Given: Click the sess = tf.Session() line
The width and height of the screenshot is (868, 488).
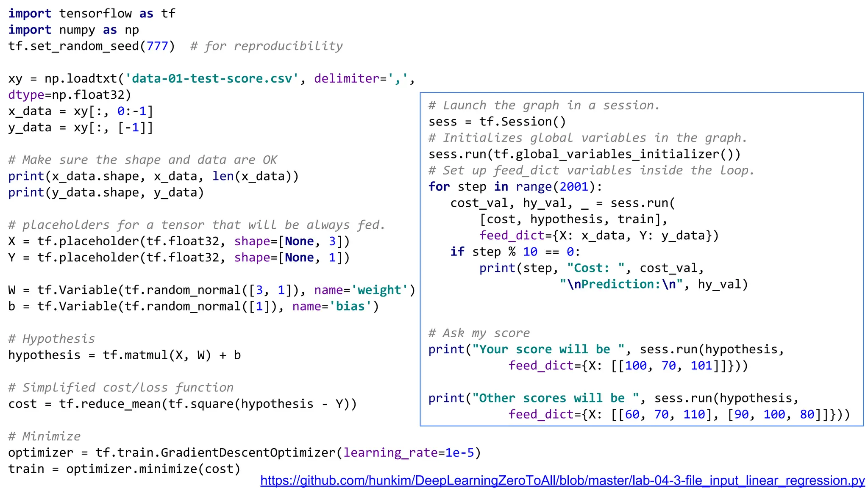Looking at the screenshot, I should point(497,122).
